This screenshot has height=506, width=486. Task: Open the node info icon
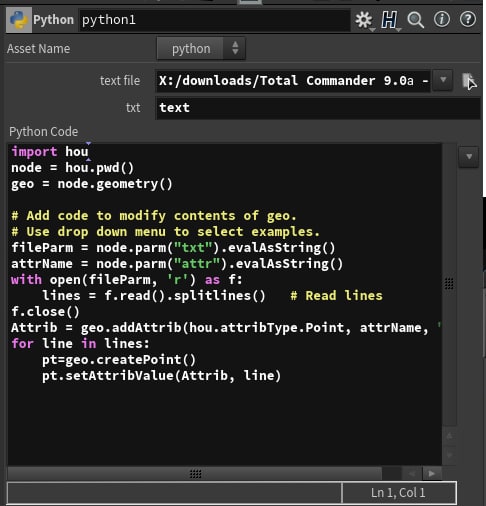tap(442, 19)
